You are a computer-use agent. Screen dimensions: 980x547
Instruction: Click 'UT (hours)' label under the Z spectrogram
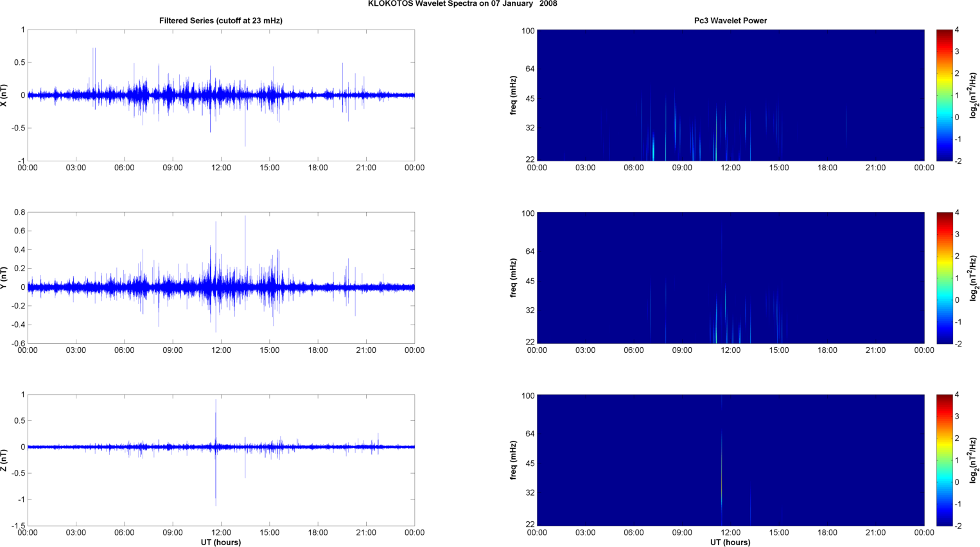click(730, 543)
